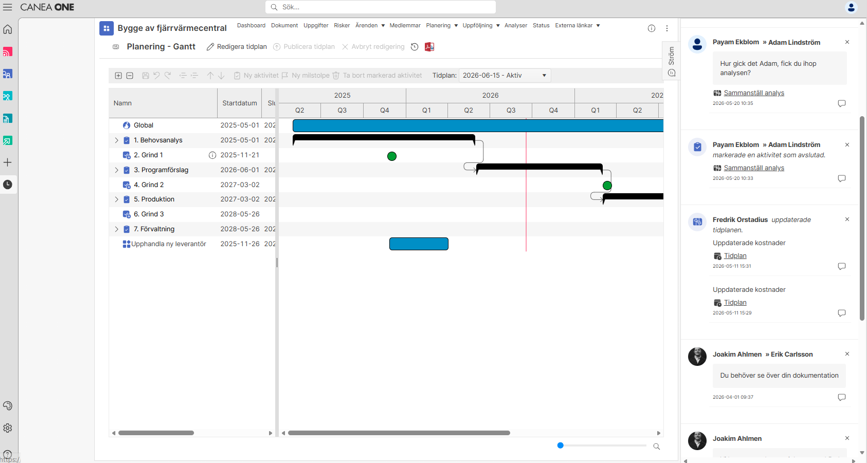Open the Uppföljning dropdown menu
Screen dimensions: 867x463
pos(481,25)
